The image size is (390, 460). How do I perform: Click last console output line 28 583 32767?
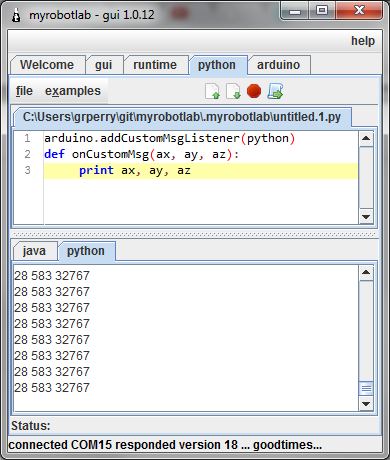[52, 388]
